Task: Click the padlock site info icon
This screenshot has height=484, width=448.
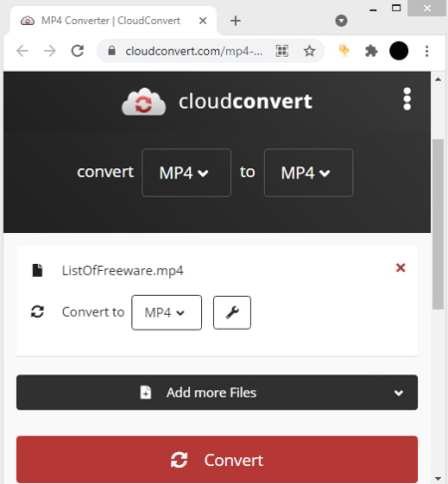Action: pos(112,51)
